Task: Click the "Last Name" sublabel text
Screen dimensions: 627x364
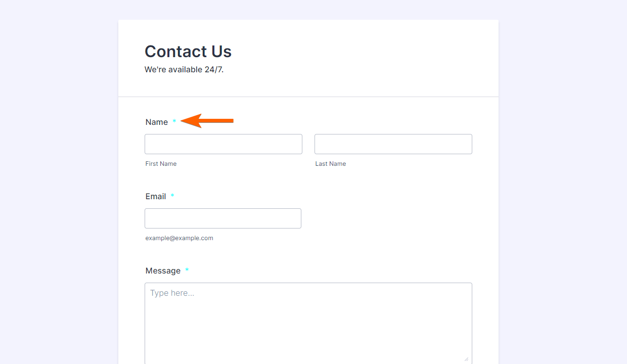Action: click(331, 164)
